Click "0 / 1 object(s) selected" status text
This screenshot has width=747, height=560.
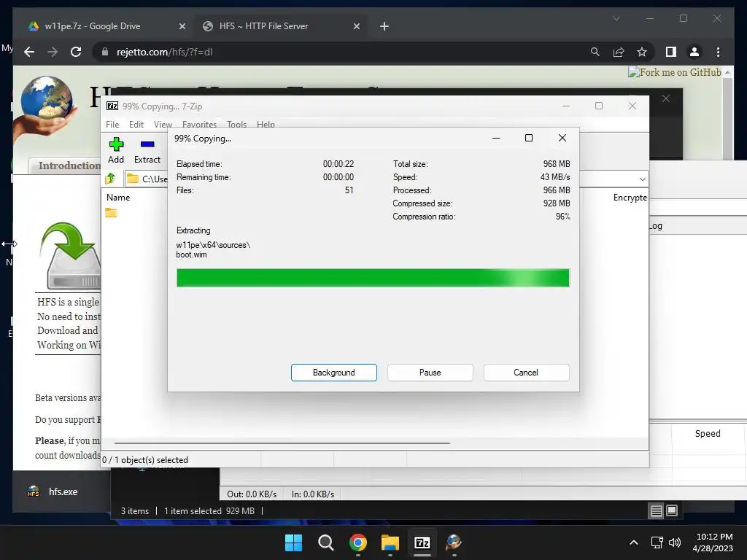(x=145, y=460)
